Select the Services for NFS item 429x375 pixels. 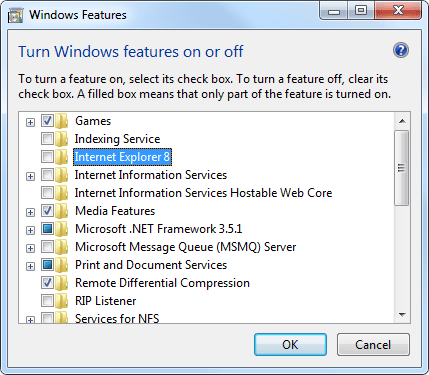coord(117,319)
